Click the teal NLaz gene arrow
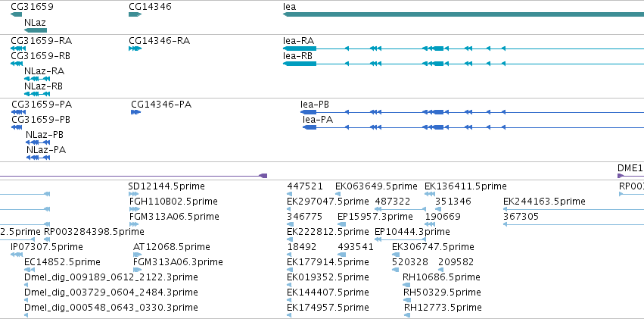644x319 pixels. coord(36,30)
